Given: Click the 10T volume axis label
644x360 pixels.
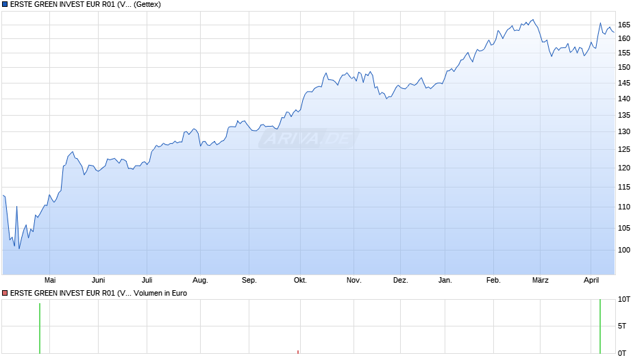Looking at the screenshot, I should pos(624,300).
